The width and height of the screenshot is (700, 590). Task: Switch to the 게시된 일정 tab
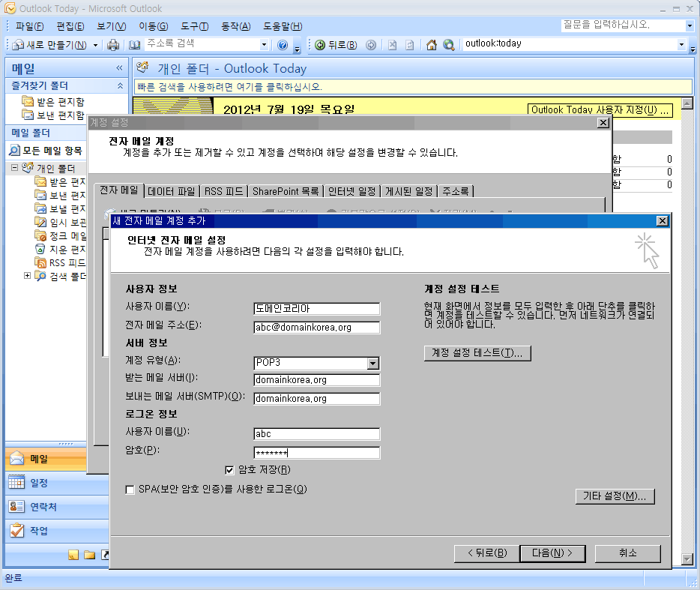[x=409, y=191]
